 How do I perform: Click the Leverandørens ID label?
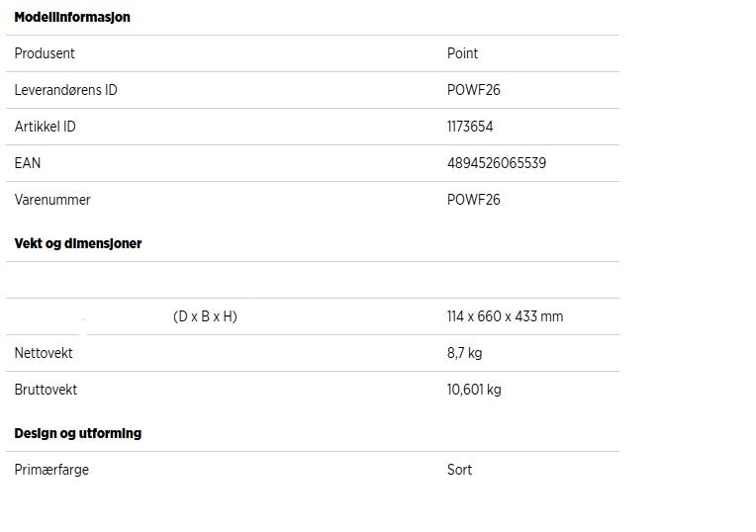click(x=65, y=90)
